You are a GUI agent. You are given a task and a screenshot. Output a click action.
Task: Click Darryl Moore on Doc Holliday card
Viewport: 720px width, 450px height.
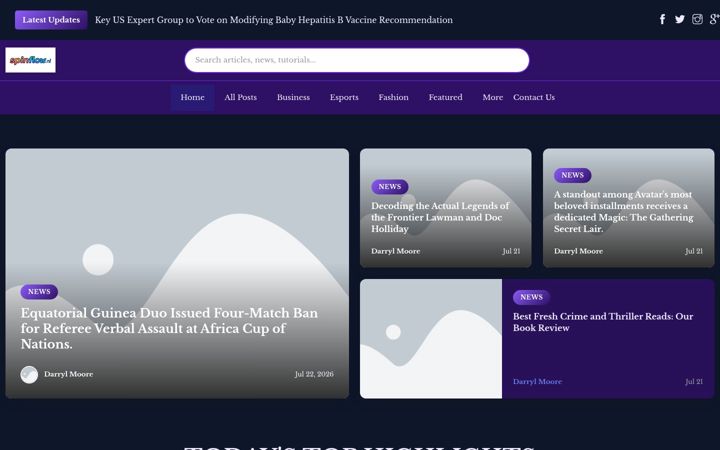pos(395,251)
